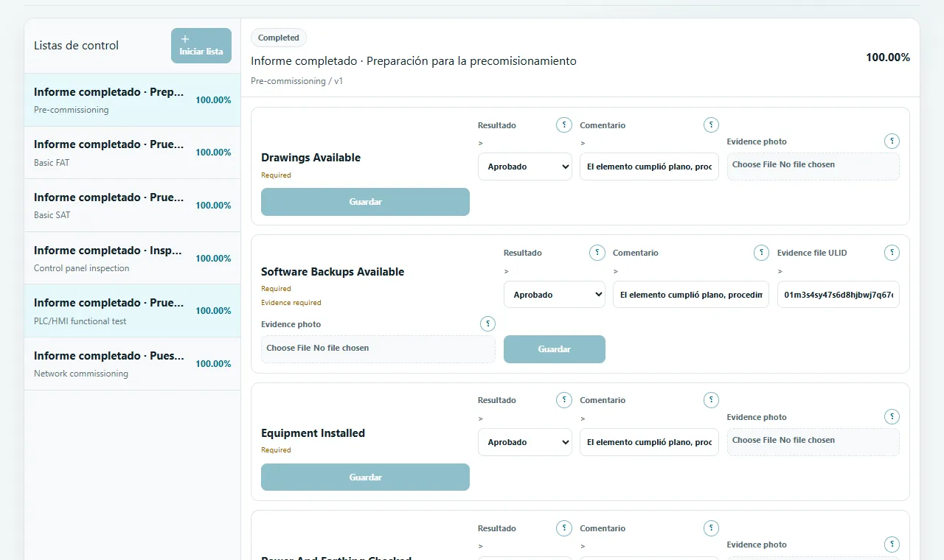The width and height of the screenshot is (944, 560).
Task: Click the Comentario field for Drawings Available
Action: click(649, 167)
